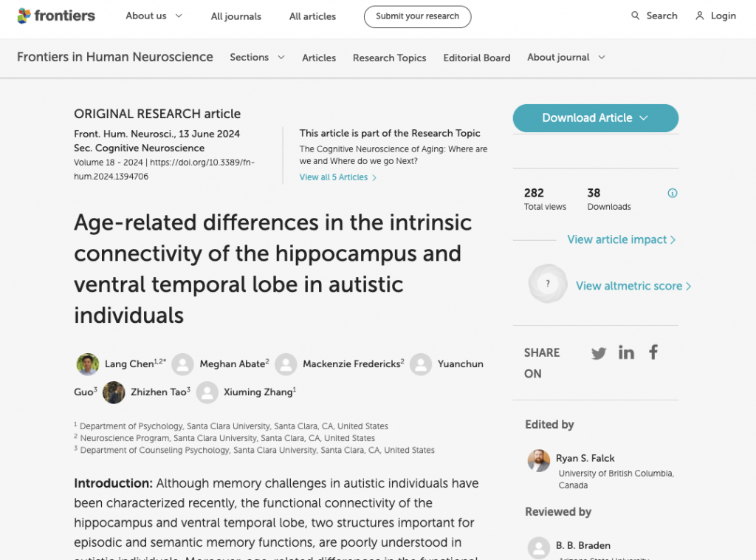Click the 282 Total views count
Viewport: 756px width, 560px height.
point(545,199)
